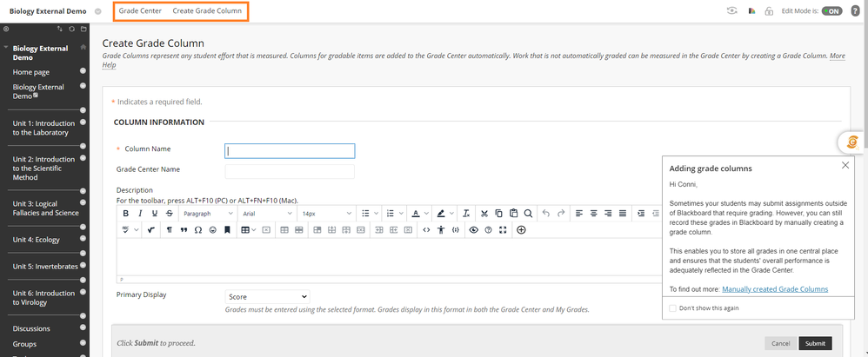The width and height of the screenshot is (868, 357).
Task: Apply bold formatting in description editor
Action: point(125,214)
